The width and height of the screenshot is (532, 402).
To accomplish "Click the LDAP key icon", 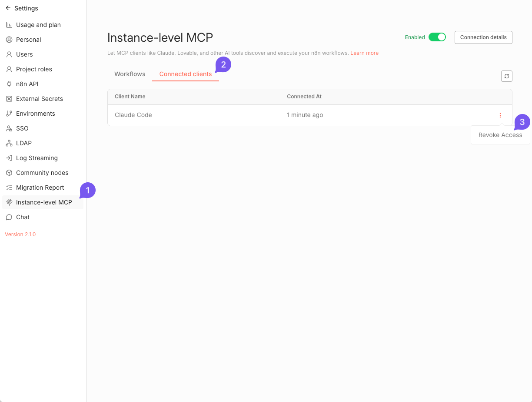I will coord(8,143).
